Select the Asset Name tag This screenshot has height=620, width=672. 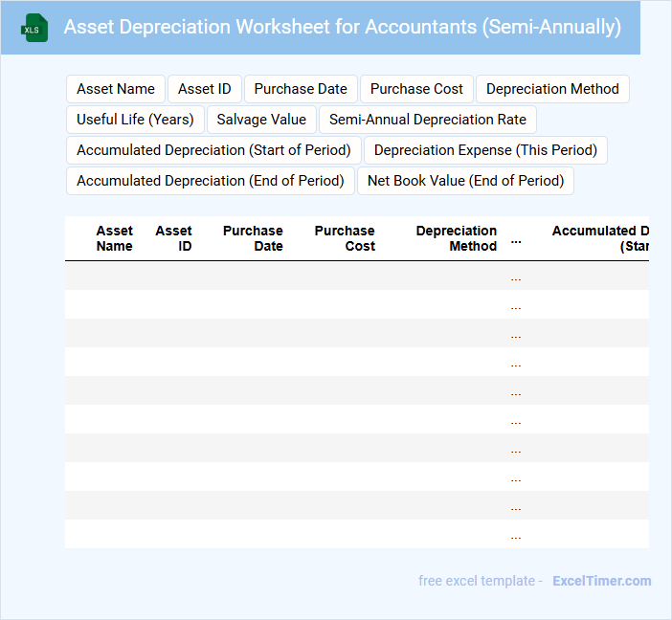pos(116,89)
